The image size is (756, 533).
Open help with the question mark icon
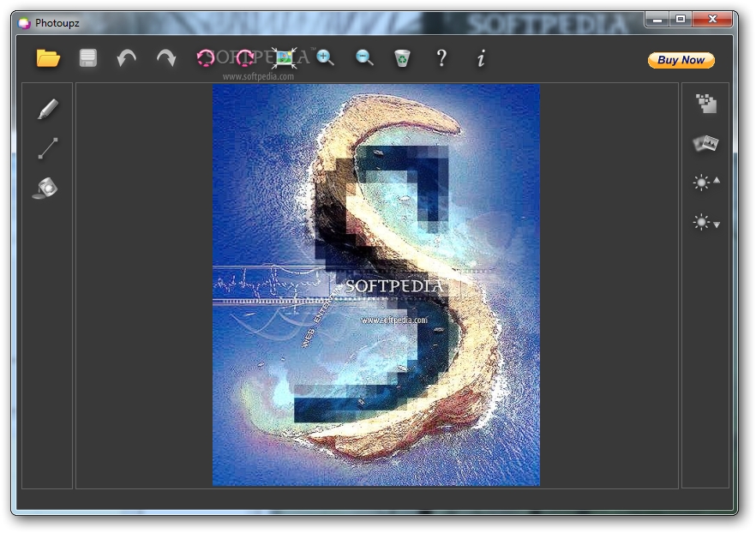click(x=441, y=58)
